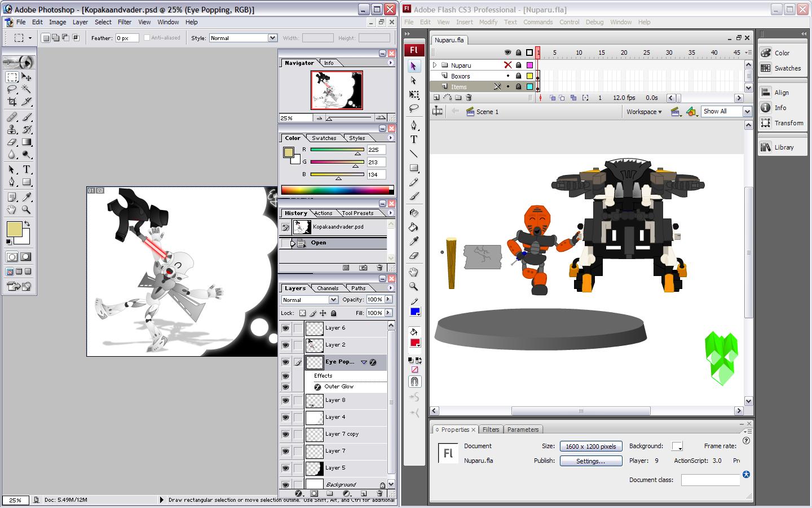The image size is (812, 508).
Task: Switch to the Channels tab
Action: click(x=327, y=288)
